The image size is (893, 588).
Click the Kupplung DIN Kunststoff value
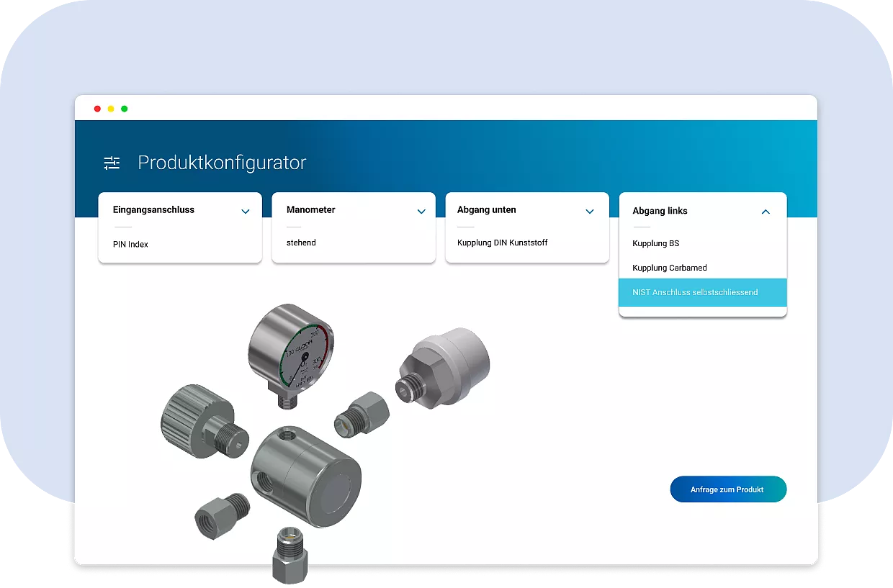pyautogui.click(x=502, y=243)
